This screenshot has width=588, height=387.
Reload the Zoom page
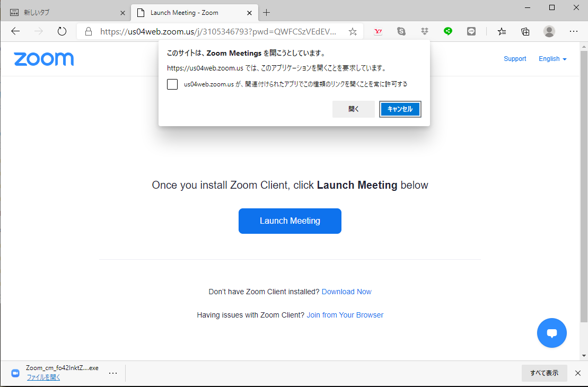tap(62, 31)
